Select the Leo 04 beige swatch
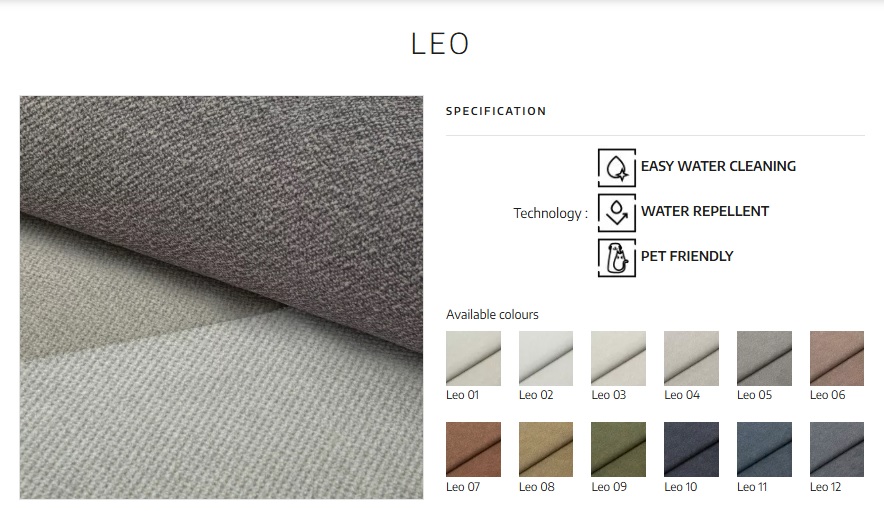This screenshot has height=511, width=884. pos(691,358)
